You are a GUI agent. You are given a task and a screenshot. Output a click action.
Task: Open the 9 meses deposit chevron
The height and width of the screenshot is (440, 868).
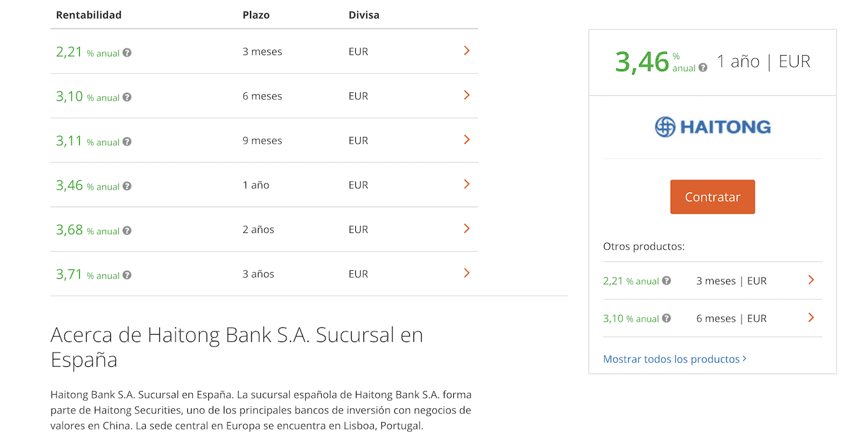(x=467, y=140)
